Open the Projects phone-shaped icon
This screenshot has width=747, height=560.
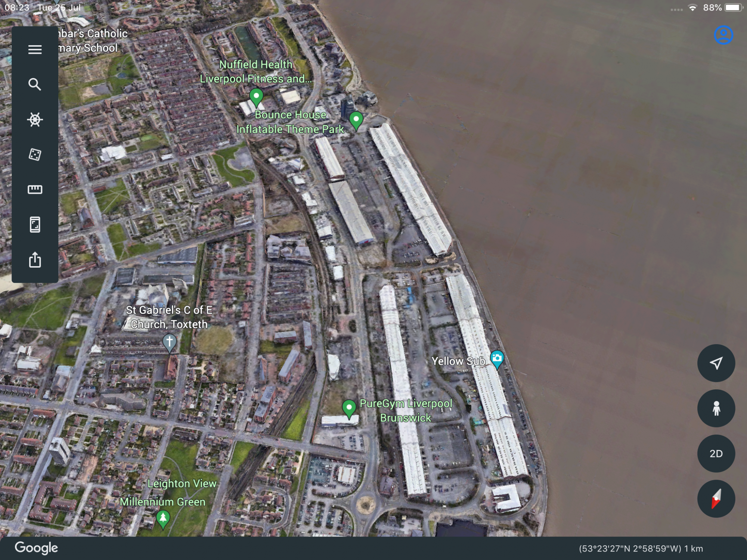click(35, 224)
